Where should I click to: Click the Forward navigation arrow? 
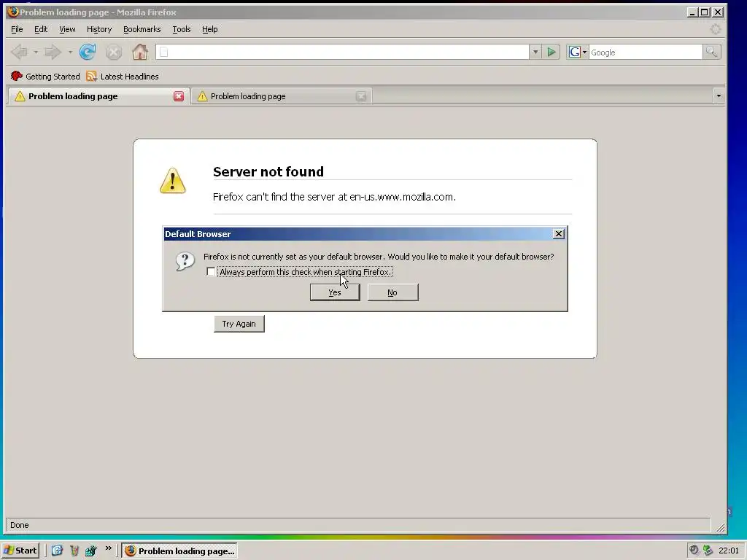click(53, 52)
